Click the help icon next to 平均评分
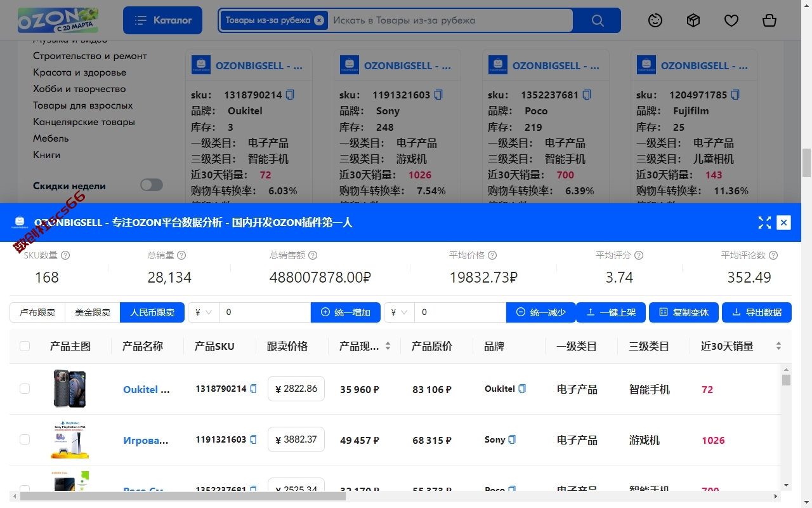812x508 pixels. click(639, 255)
